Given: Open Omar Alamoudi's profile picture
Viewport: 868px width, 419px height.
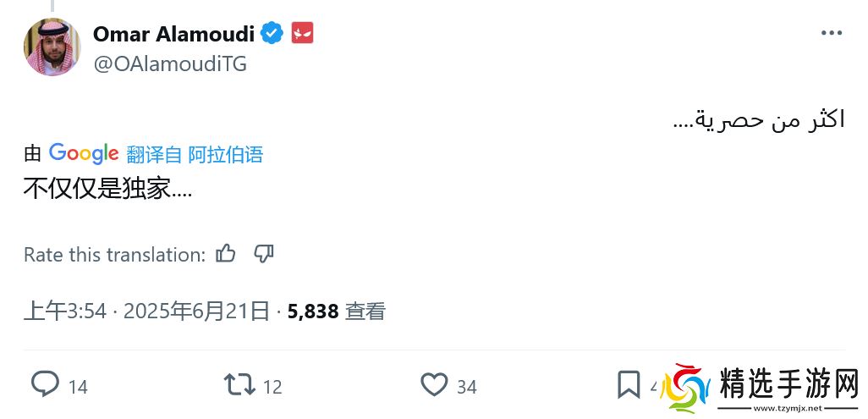Looking at the screenshot, I should point(52,47).
